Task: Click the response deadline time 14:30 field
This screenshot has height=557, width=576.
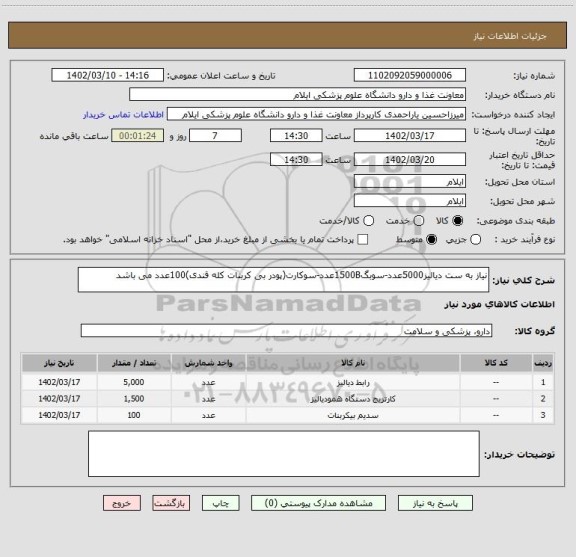Action: [296, 136]
